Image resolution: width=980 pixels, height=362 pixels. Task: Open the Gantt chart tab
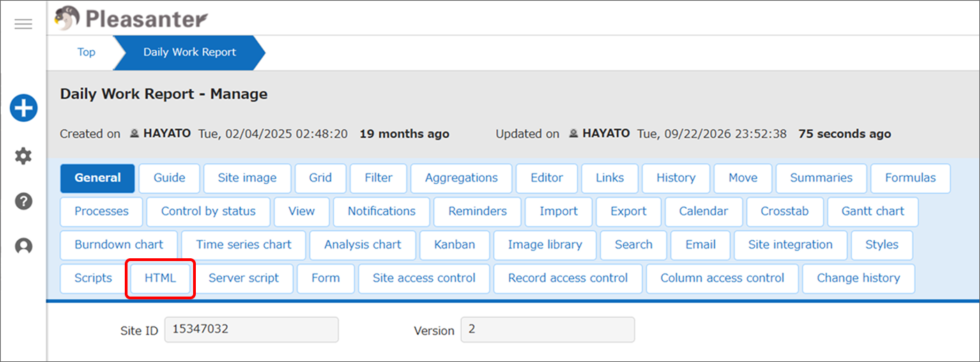point(873,212)
